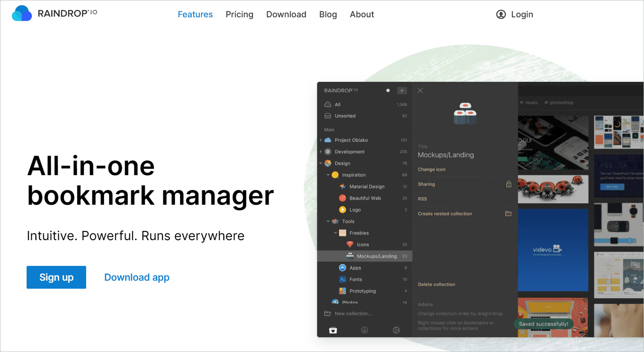Open the ladybugs bookmark thumbnail
Screen dimensions: 644x352
pyautogui.click(x=553, y=189)
